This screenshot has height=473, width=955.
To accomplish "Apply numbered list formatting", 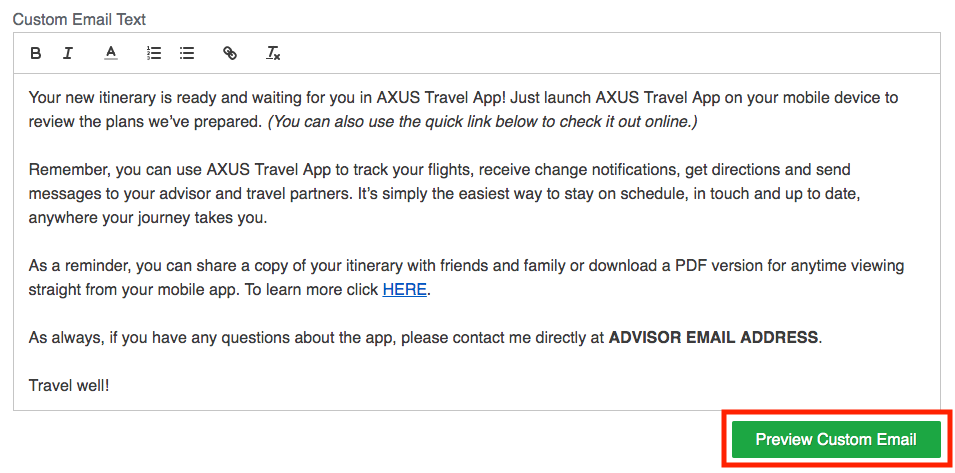I will coord(154,54).
